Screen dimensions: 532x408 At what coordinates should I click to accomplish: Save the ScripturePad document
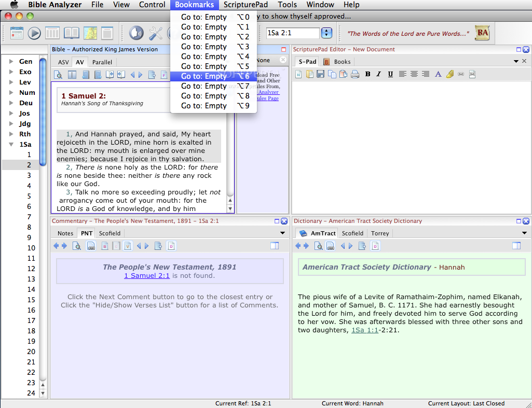320,74
